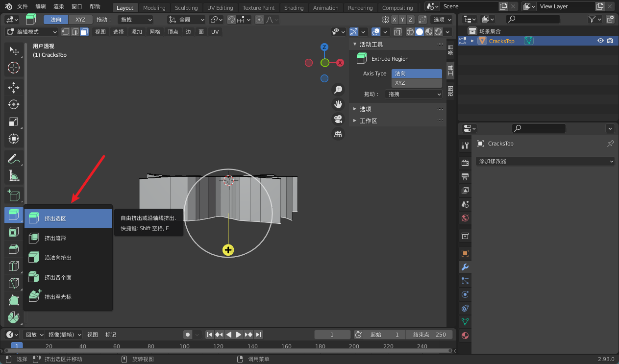619x364 pixels.
Task: Hide CracksTop in viewport via eye icon
Action: pos(600,41)
